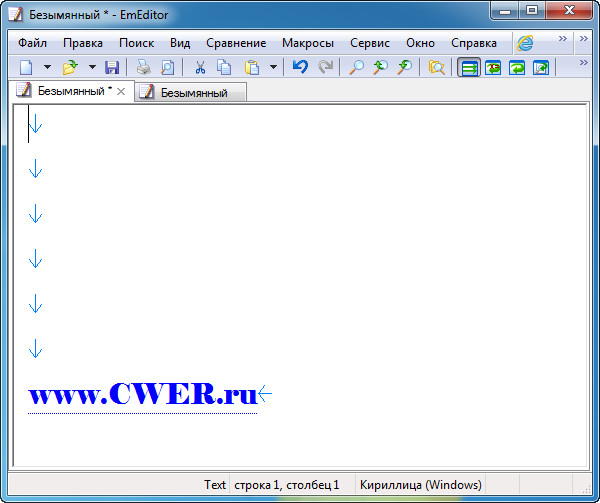
Task: Toggle Wrap by Characters button
Action: pyautogui.click(x=493, y=68)
